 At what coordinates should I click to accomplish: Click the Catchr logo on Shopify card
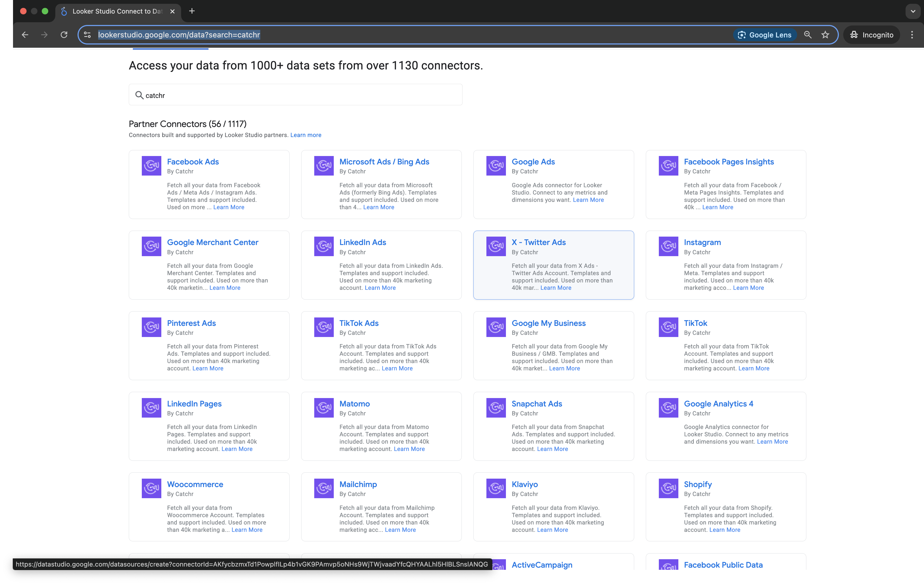tap(668, 488)
